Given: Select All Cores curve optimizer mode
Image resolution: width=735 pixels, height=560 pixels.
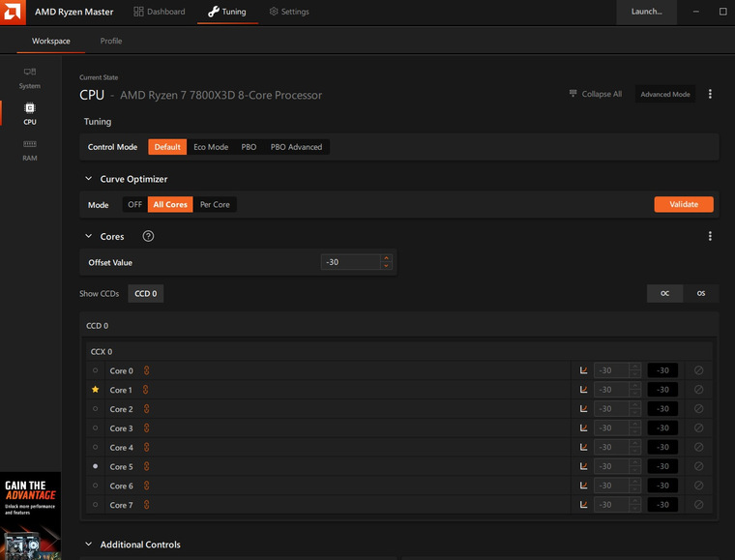Looking at the screenshot, I should point(170,204).
